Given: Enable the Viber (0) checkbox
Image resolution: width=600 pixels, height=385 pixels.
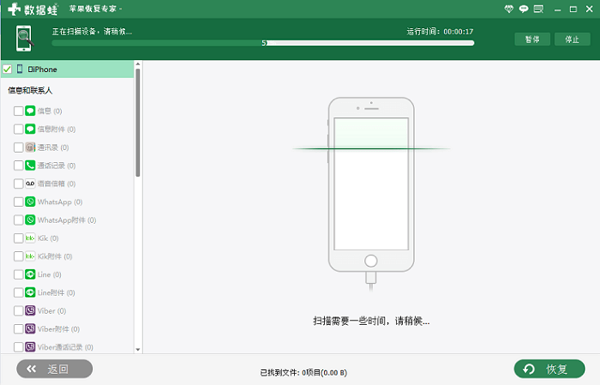Looking at the screenshot, I should point(18,311).
